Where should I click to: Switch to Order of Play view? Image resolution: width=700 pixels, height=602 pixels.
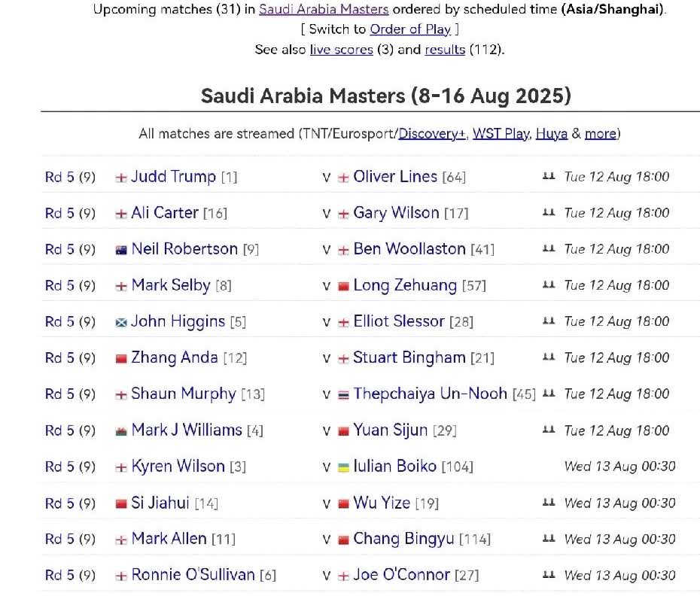[x=410, y=29]
